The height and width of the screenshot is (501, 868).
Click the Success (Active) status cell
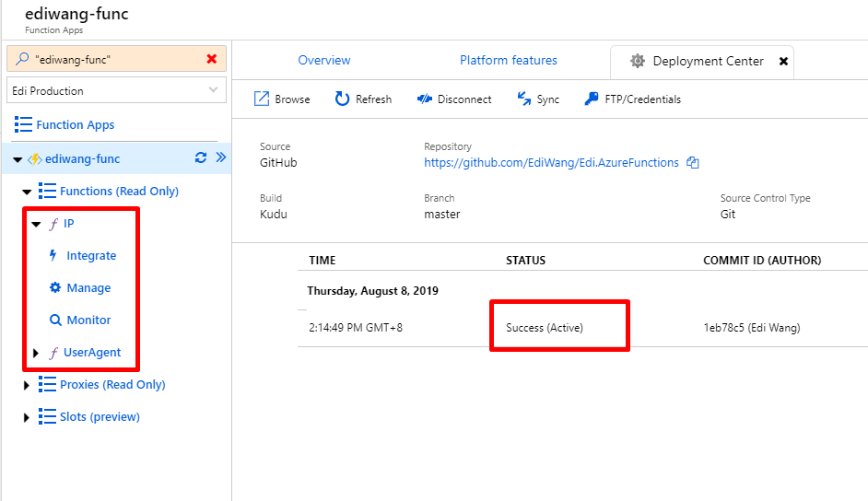[x=545, y=327]
